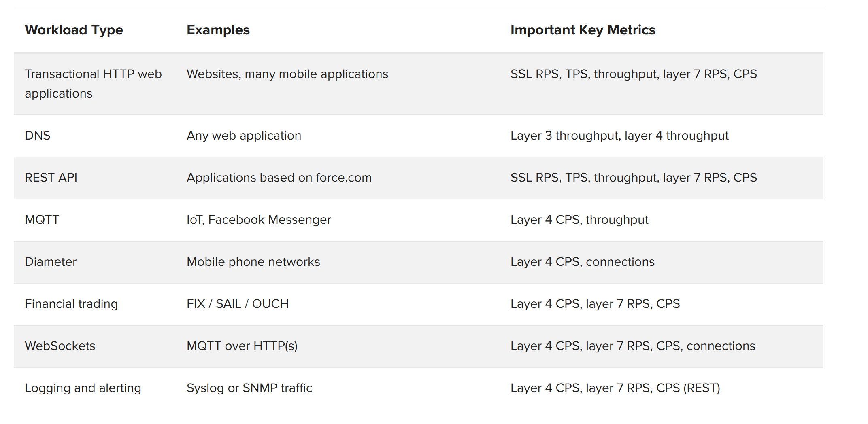Select 'IoT, Facebook Messenger' example cell
The width and height of the screenshot is (868, 424).
(x=259, y=220)
